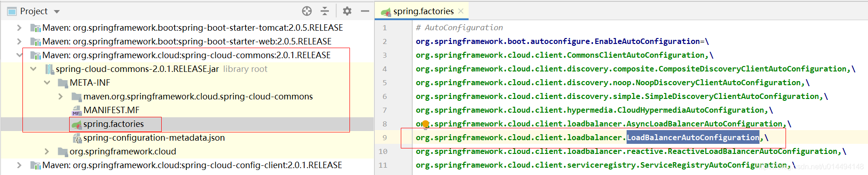Expand maven.org.springframework.cloud.spring-cloud-commons folder

tap(60, 97)
